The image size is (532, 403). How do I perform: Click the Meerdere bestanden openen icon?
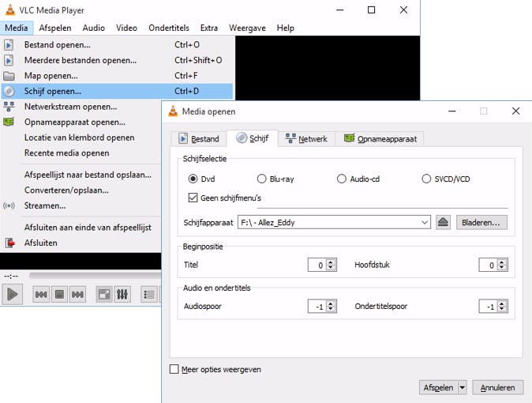(9, 60)
